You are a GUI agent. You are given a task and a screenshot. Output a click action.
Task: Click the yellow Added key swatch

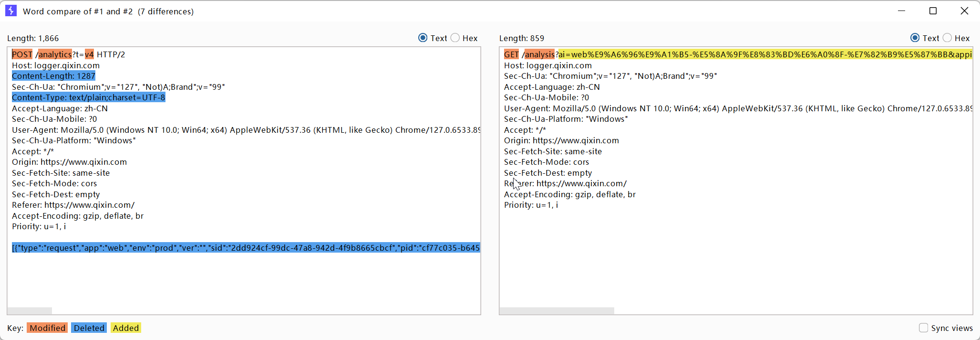(x=126, y=328)
